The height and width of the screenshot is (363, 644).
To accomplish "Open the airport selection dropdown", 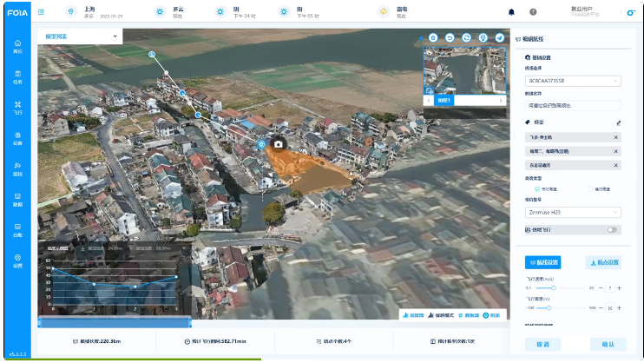I will (x=573, y=81).
